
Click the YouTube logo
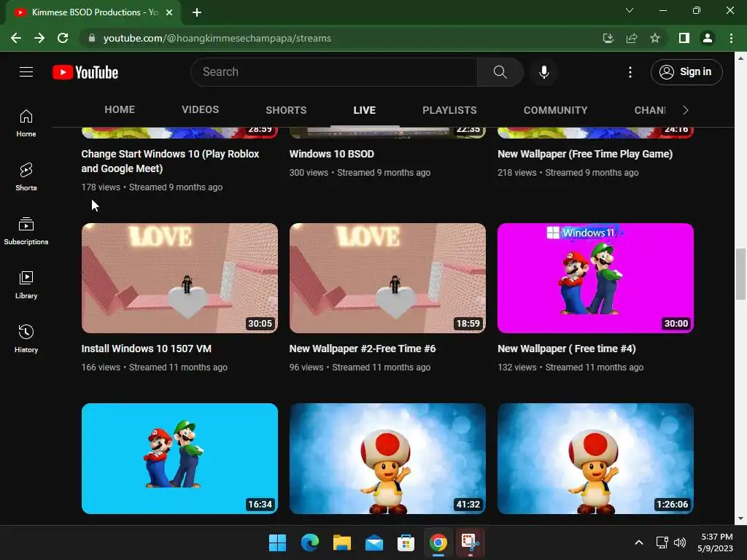(x=85, y=72)
